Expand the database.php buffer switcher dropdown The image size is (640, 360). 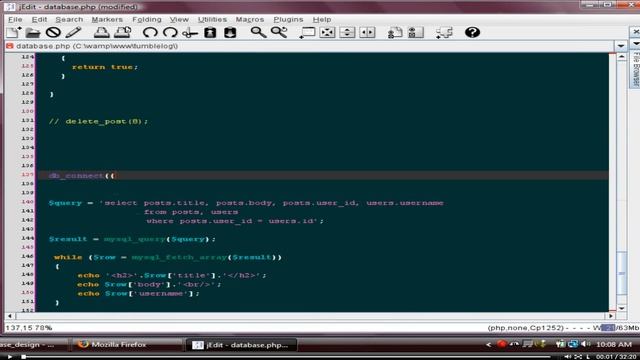click(621, 46)
